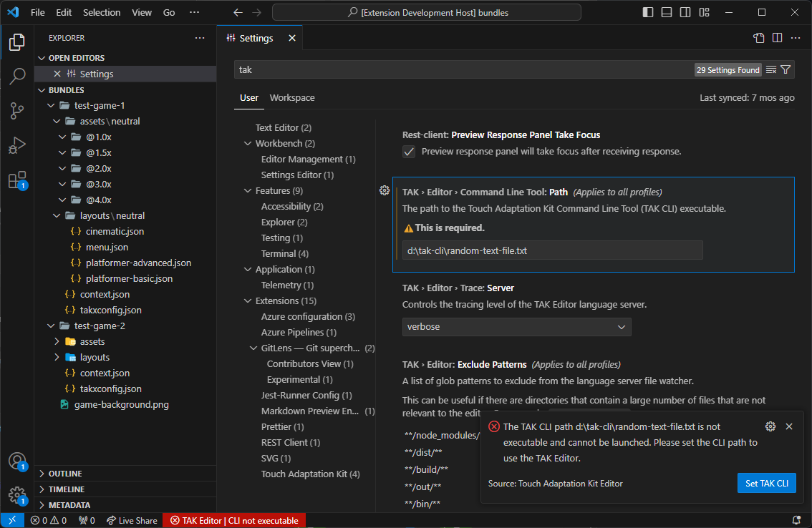
Task: Click TAK Editor CLI not executable status
Action: [235, 520]
